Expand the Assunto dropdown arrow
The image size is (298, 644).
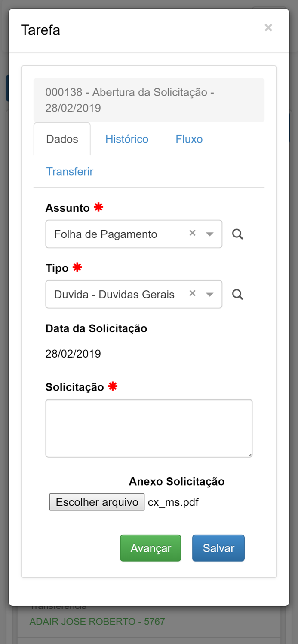point(209,234)
